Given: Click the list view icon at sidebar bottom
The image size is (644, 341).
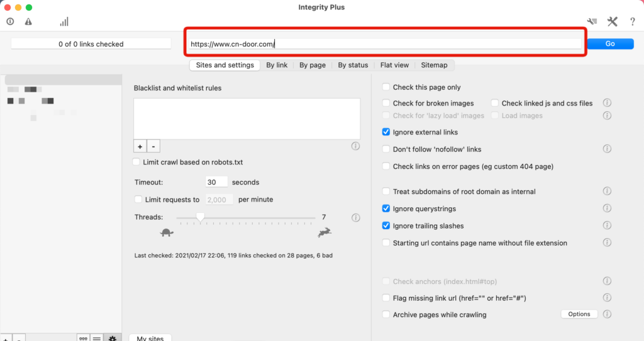Looking at the screenshot, I should [96, 338].
